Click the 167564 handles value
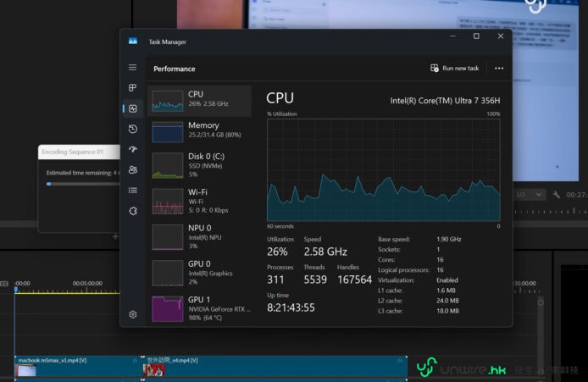 pyautogui.click(x=354, y=280)
